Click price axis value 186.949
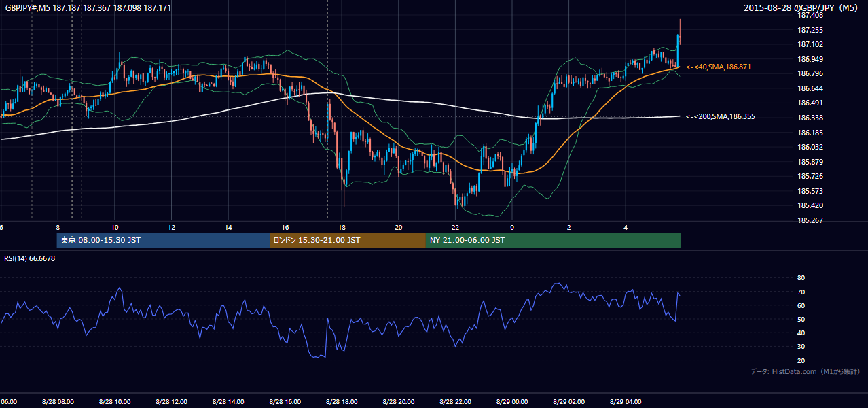 click(x=810, y=59)
